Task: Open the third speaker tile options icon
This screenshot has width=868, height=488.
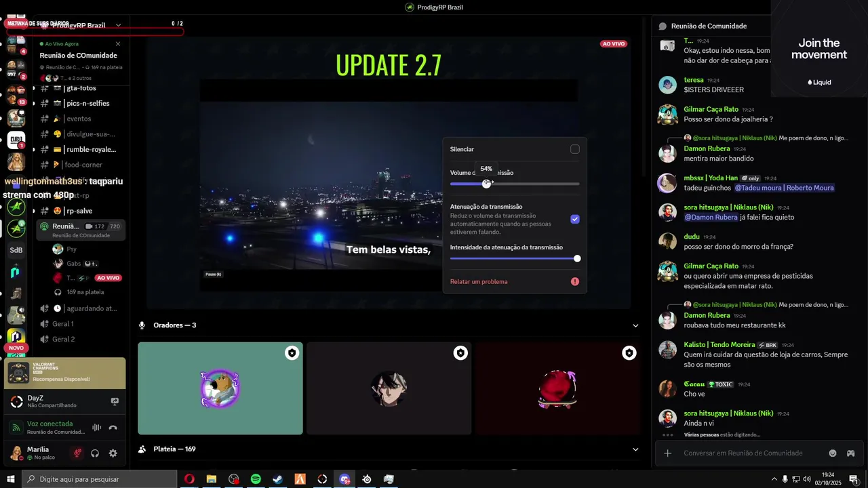Action: click(629, 353)
